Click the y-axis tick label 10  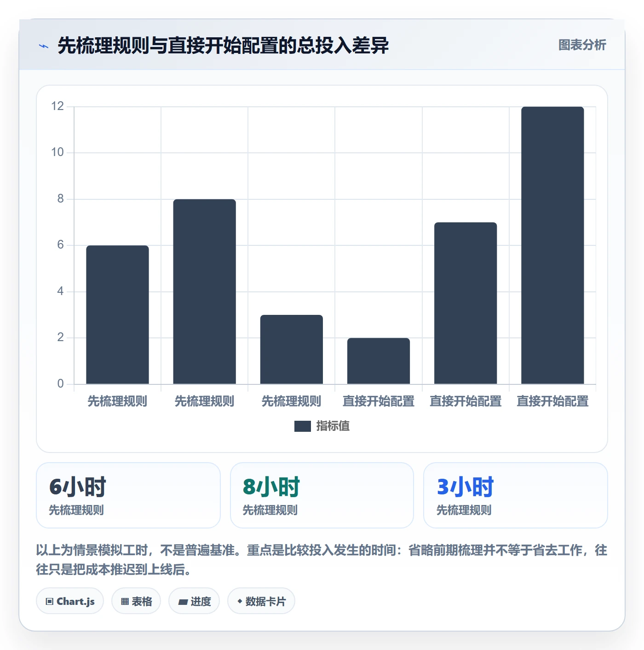tap(57, 152)
